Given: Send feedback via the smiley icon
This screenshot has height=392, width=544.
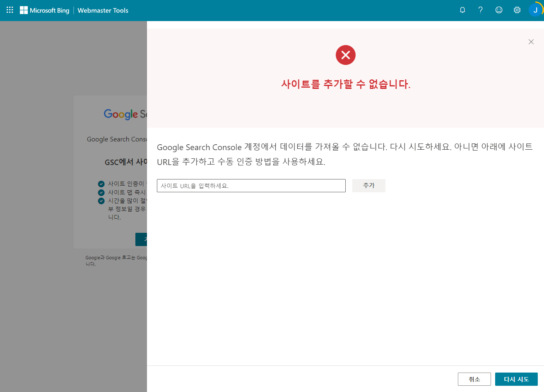Looking at the screenshot, I should pos(498,10).
